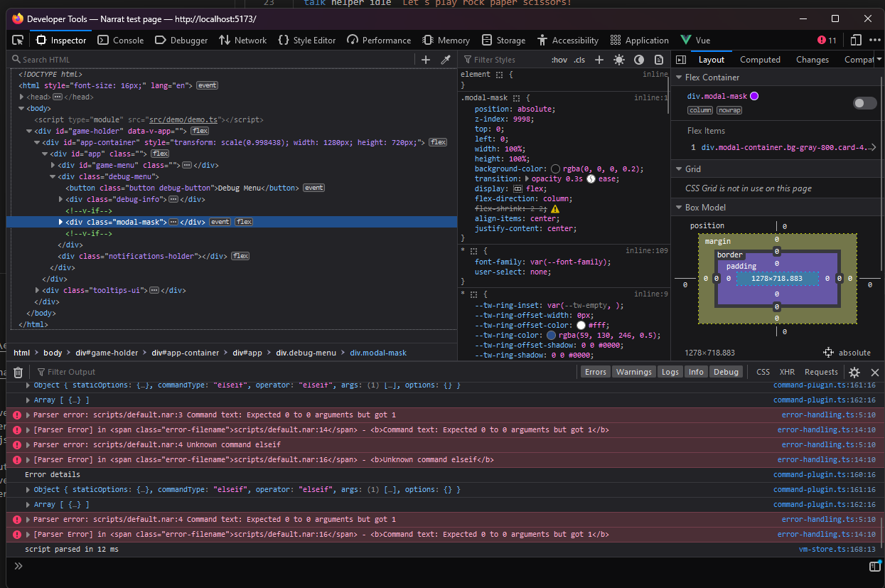
Task: Open the Application tab
Action: point(639,41)
